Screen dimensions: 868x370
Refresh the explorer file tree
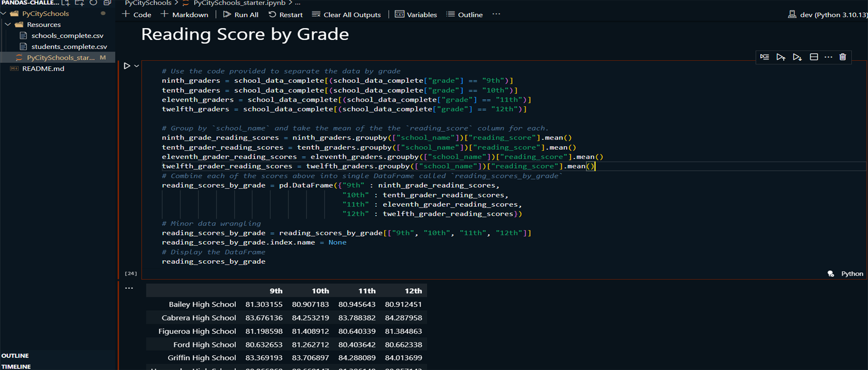pos(93,3)
